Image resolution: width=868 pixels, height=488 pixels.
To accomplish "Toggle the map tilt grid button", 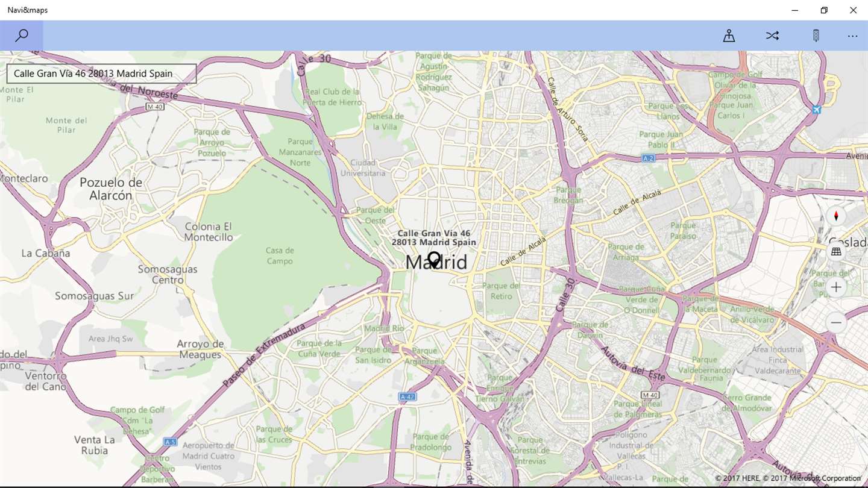I will (836, 252).
